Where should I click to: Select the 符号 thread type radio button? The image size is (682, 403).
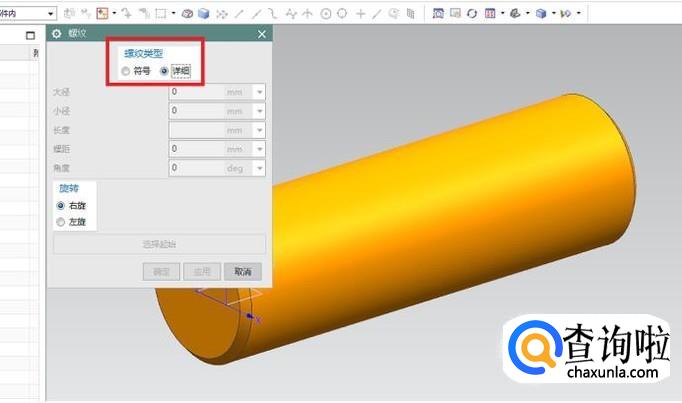point(125,71)
